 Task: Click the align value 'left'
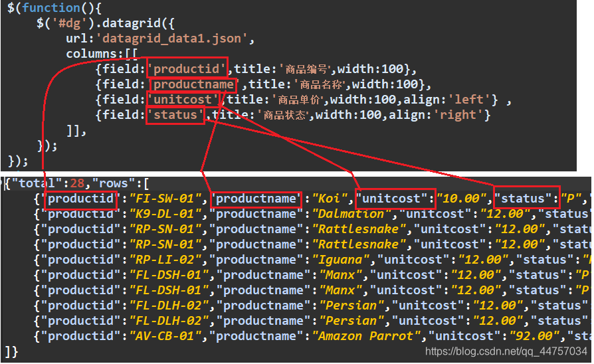coord(469,100)
